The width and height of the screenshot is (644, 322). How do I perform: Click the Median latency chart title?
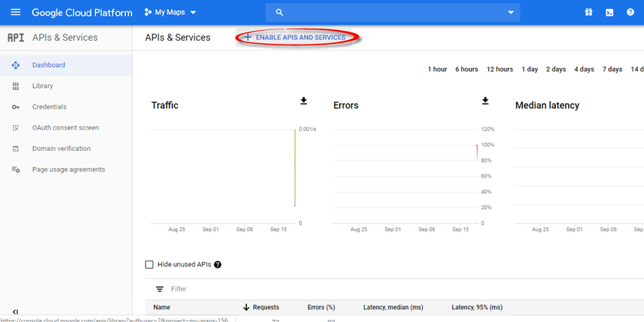pos(547,106)
